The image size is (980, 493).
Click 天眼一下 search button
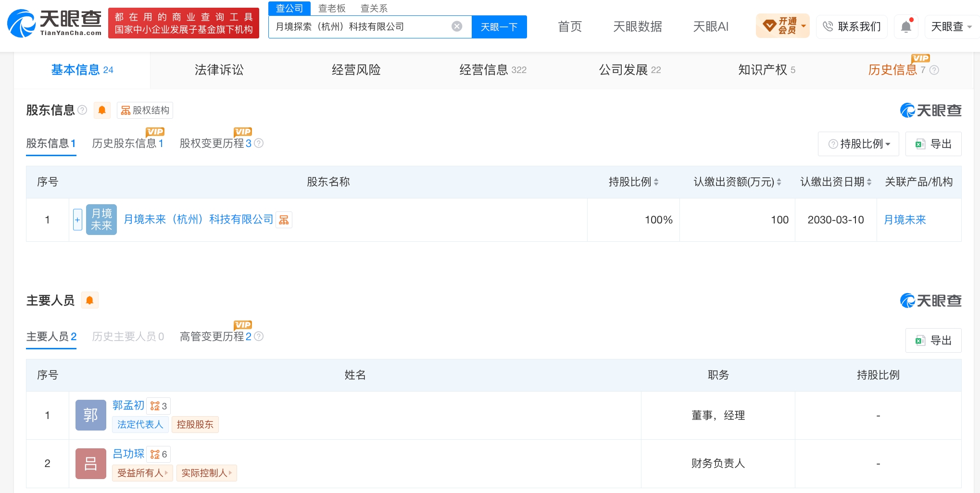[499, 27]
